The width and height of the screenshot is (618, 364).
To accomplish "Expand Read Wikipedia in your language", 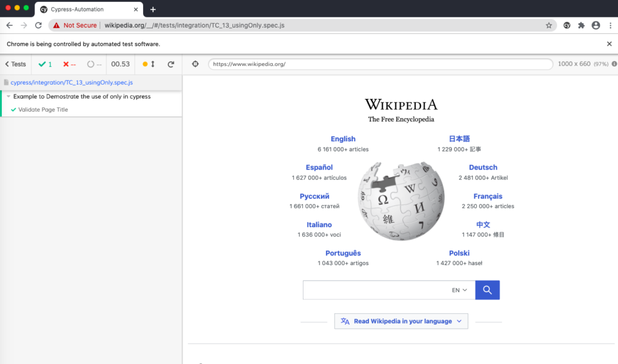I will pos(401,321).
